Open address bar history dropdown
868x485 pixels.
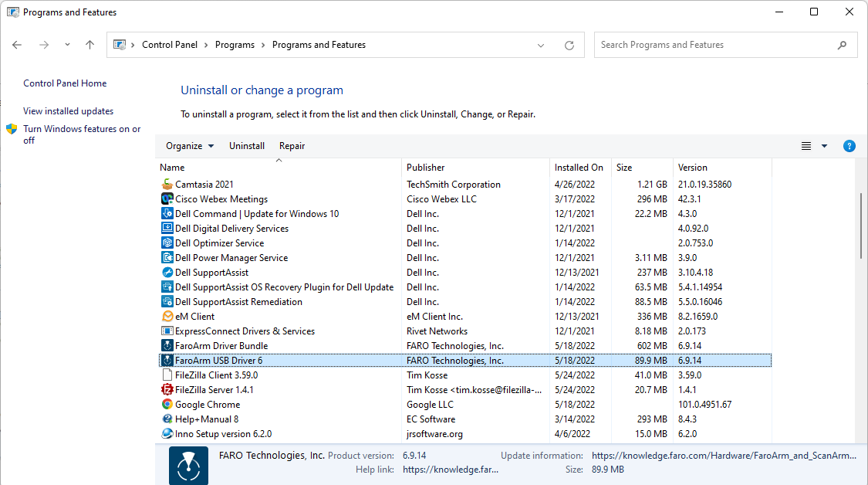[541, 45]
